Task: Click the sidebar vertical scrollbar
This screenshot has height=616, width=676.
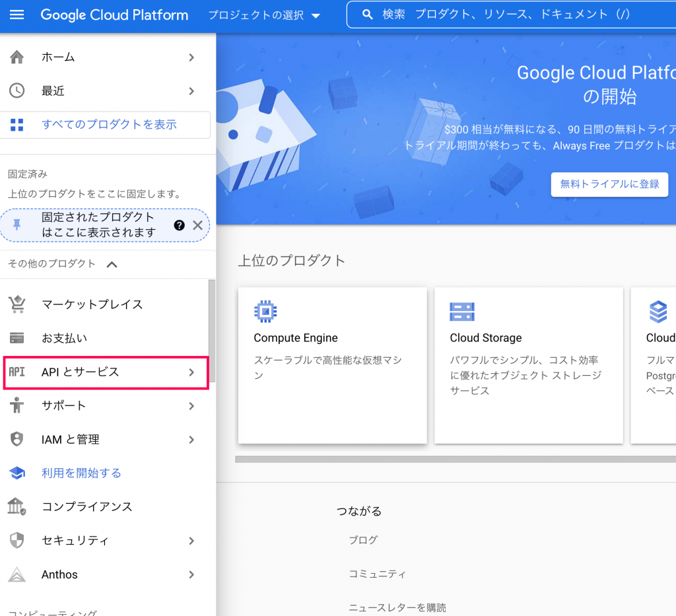Action: [212, 332]
